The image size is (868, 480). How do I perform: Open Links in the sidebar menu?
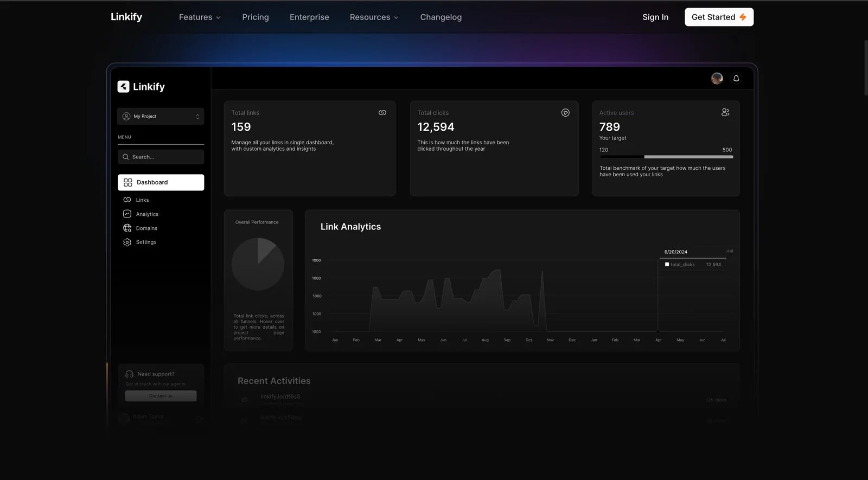click(142, 200)
